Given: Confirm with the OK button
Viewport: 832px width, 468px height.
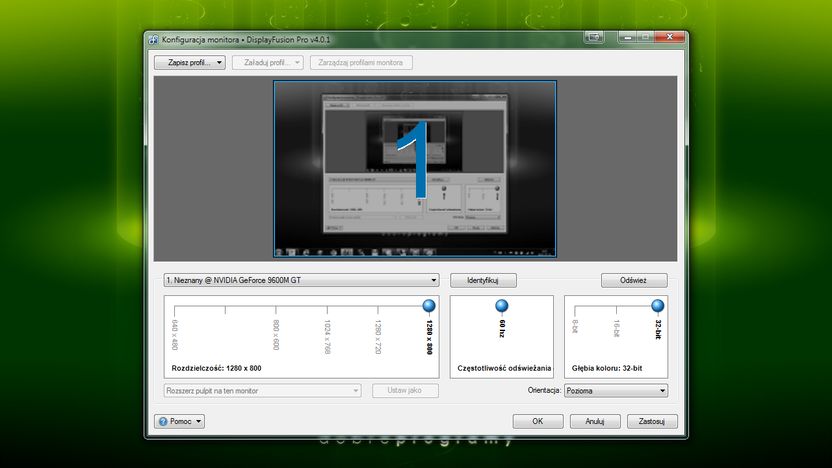Looking at the screenshot, I should [538, 421].
